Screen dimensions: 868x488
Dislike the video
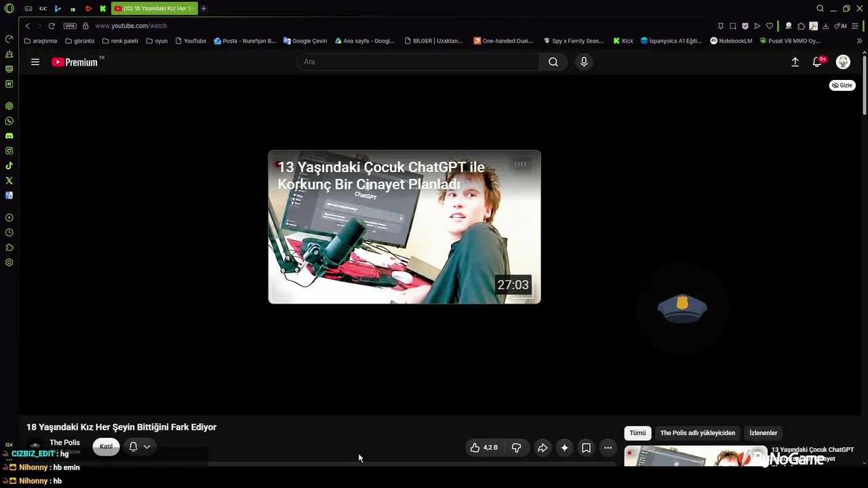(x=516, y=447)
